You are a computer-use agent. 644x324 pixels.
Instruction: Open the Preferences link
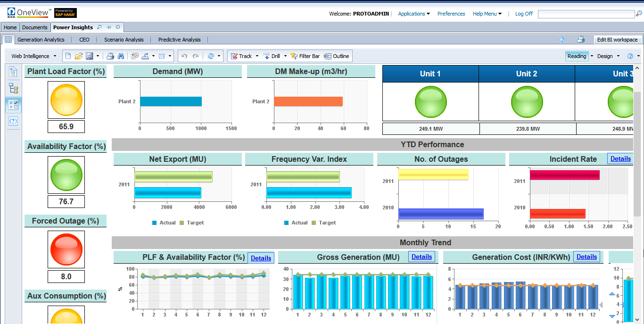click(x=451, y=14)
